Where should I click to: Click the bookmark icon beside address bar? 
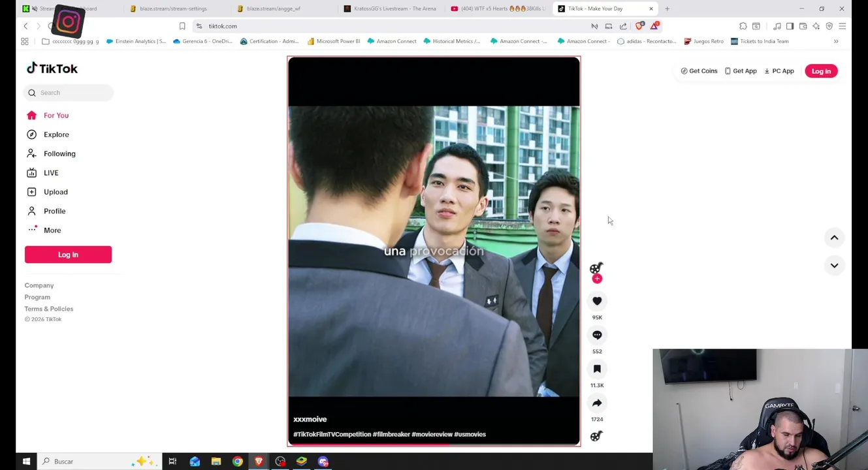click(182, 26)
